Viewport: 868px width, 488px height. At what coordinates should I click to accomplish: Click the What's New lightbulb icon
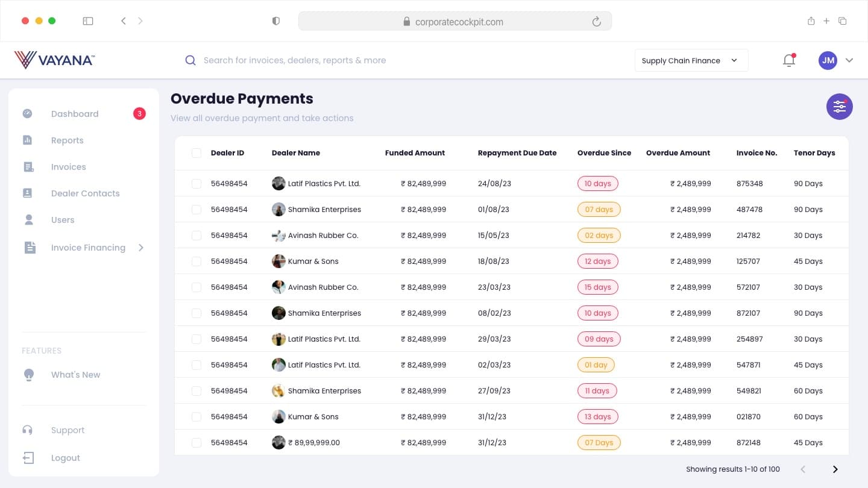(28, 375)
